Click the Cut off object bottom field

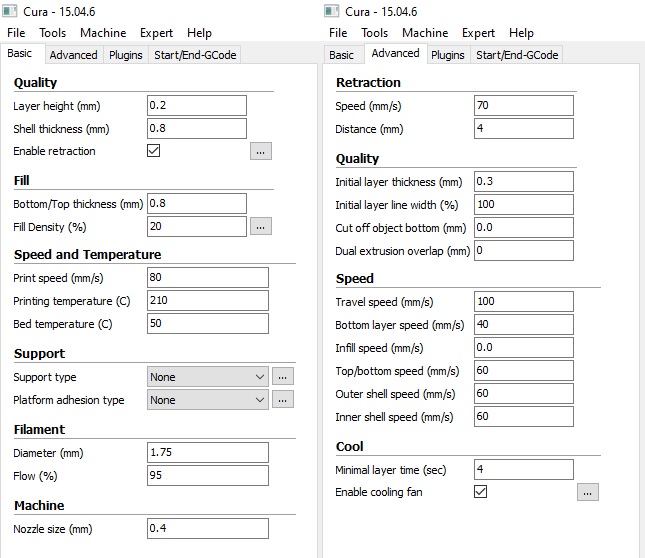[x=524, y=228]
